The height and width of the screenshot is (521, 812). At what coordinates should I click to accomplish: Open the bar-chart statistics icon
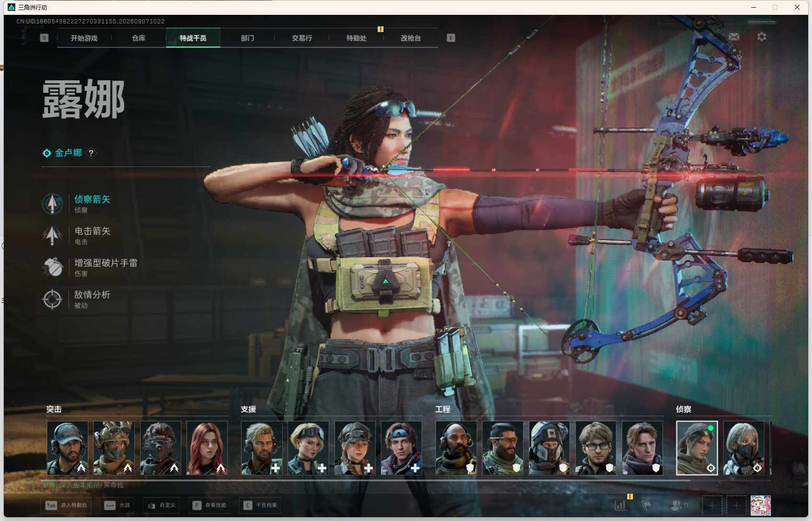620,505
